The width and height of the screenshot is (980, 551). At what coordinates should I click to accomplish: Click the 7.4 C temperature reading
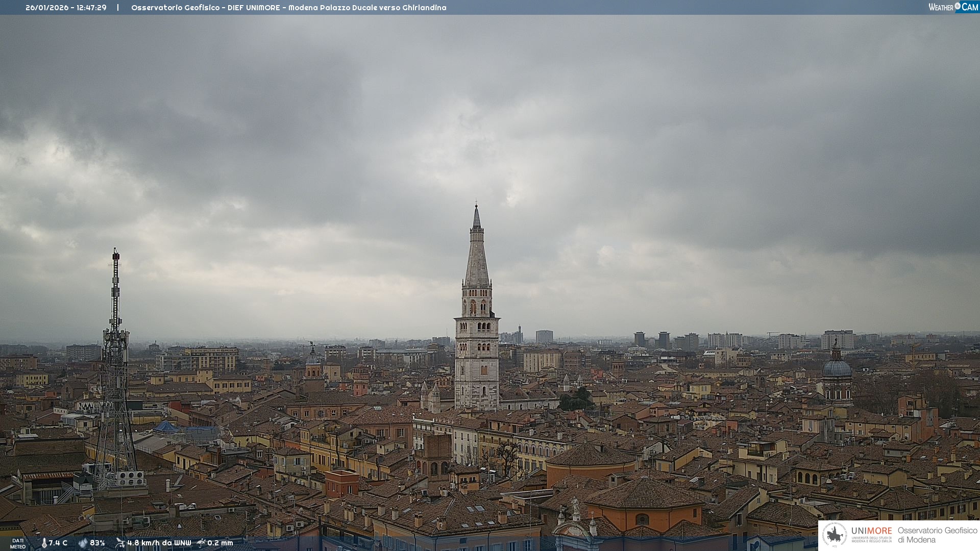click(x=58, y=543)
